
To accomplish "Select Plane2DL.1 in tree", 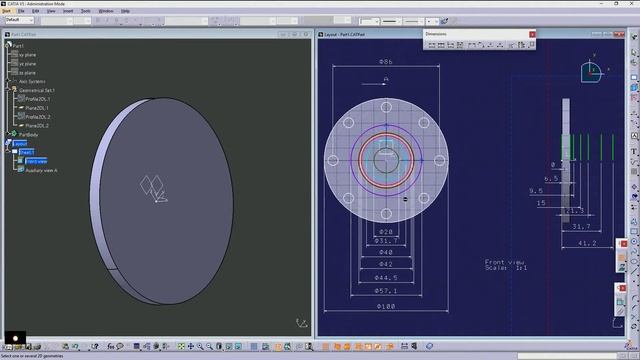I will pos(37,108).
